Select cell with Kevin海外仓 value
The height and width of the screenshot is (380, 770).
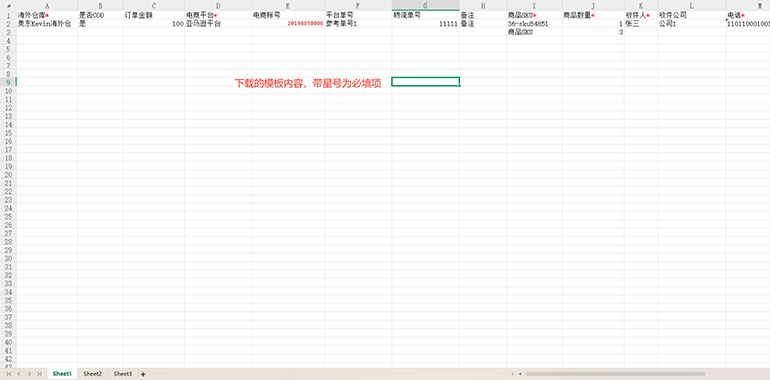(47, 24)
